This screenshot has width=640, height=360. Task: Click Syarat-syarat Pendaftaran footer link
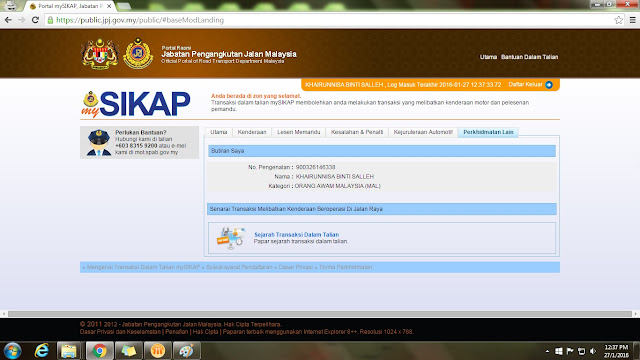coord(239,267)
